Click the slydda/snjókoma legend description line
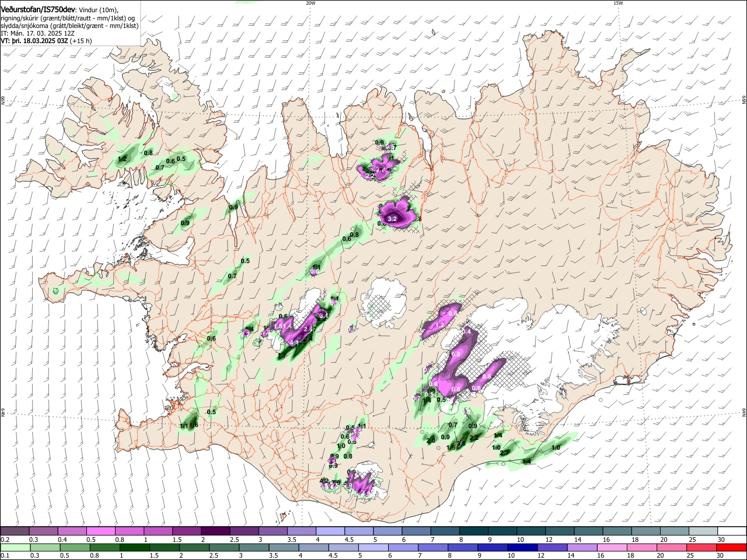This screenshot has height=560, width=747. pos(69,26)
